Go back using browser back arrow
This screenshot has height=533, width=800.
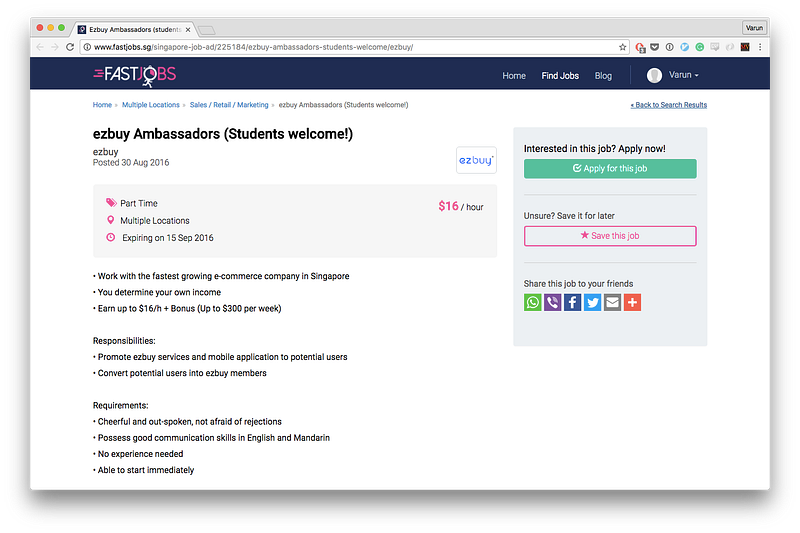40,47
